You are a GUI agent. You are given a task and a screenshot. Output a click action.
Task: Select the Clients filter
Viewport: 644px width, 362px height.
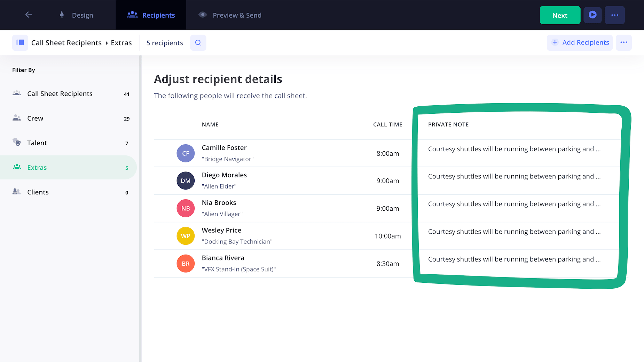click(x=38, y=192)
